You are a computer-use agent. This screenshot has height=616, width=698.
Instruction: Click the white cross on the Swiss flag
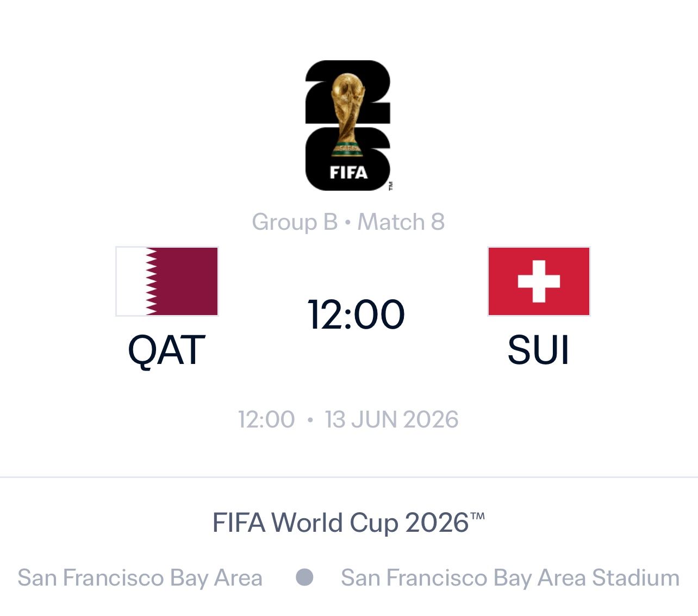(x=539, y=281)
